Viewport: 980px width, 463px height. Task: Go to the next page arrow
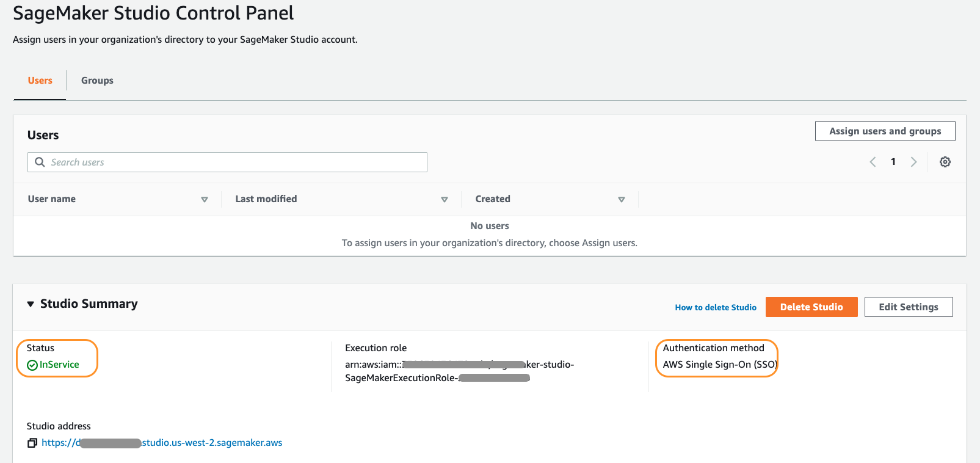click(913, 162)
